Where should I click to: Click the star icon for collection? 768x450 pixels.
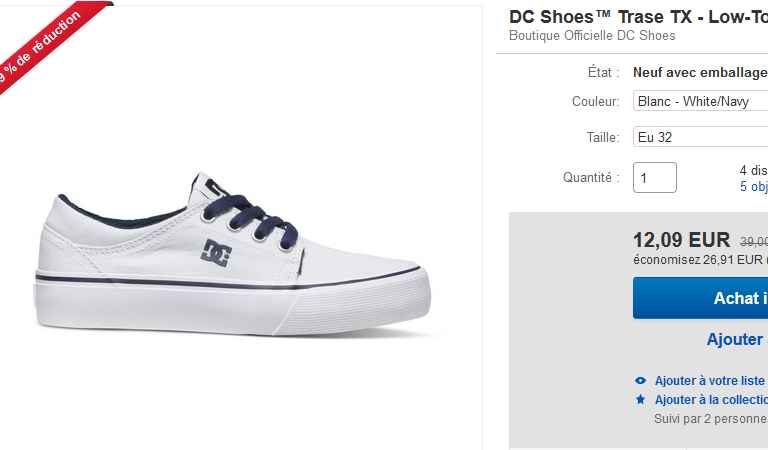point(641,399)
